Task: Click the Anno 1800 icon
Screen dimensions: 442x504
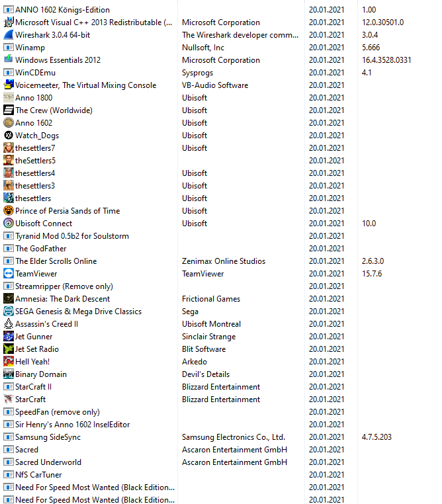Action: click(9, 97)
